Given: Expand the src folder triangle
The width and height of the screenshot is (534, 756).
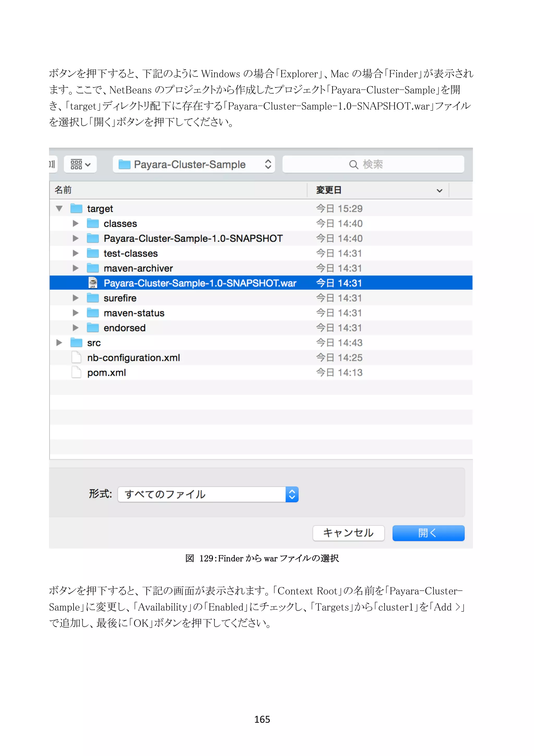Looking at the screenshot, I should [59, 343].
